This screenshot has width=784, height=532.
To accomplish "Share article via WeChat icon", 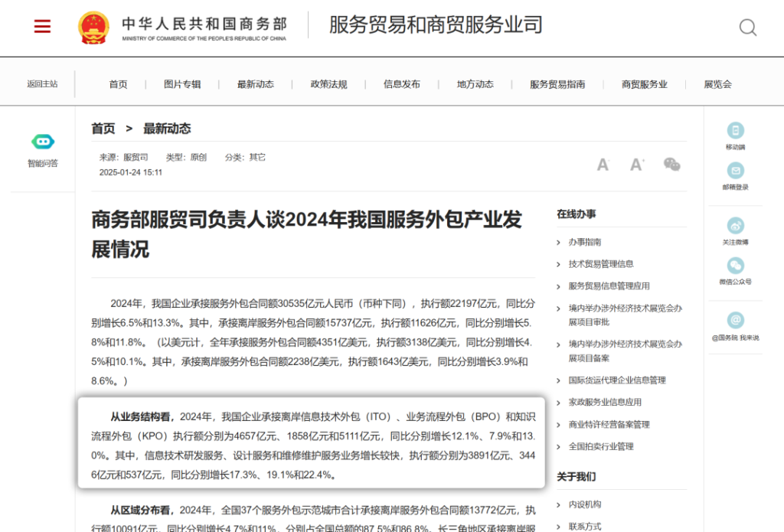I will pos(671,165).
